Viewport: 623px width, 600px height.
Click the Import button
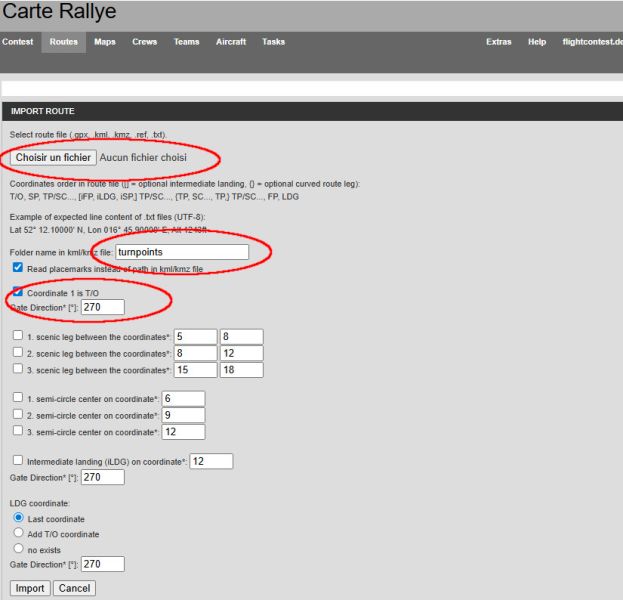[29, 587]
